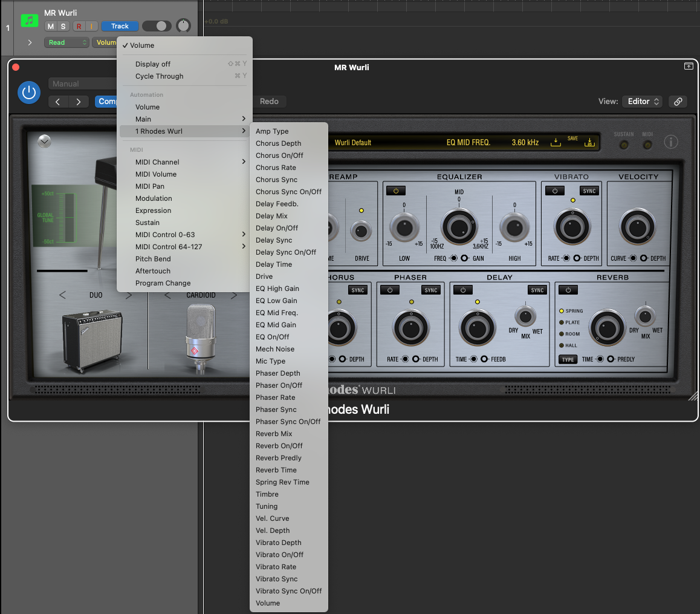
Task: Click the Save As preset icon
Action: (x=589, y=142)
